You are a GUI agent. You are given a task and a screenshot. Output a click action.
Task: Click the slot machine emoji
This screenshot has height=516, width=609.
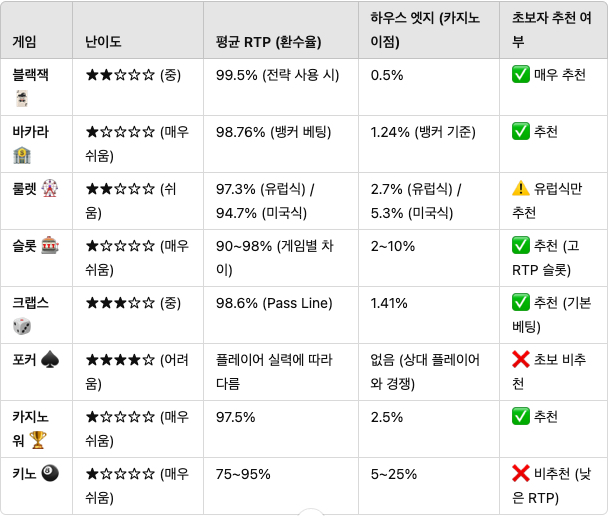[50, 245]
